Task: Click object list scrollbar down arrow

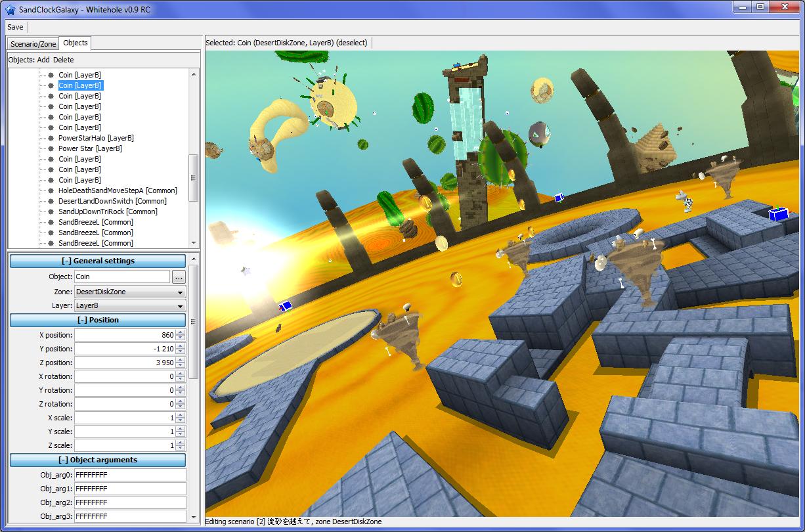Action: (194, 242)
